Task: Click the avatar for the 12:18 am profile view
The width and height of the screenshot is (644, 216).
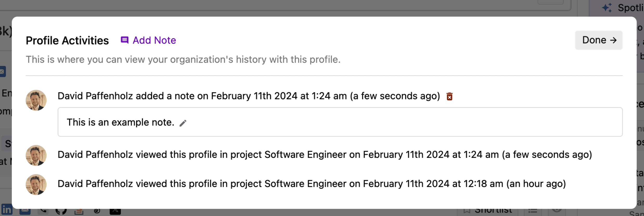Action: [36, 185]
